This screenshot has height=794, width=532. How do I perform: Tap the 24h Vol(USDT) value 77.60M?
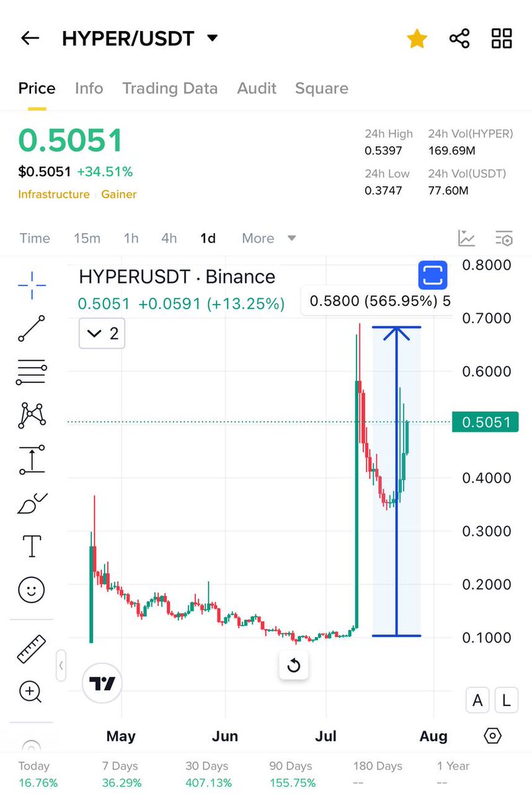[449, 191]
